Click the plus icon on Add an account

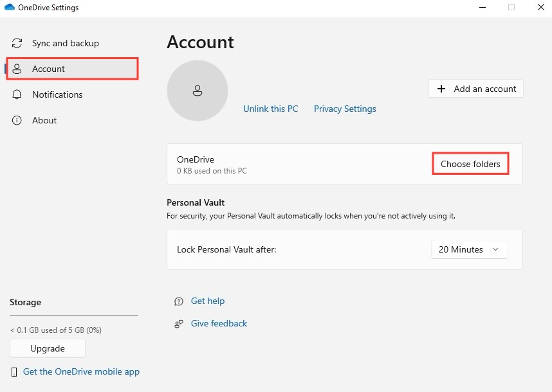tap(440, 89)
